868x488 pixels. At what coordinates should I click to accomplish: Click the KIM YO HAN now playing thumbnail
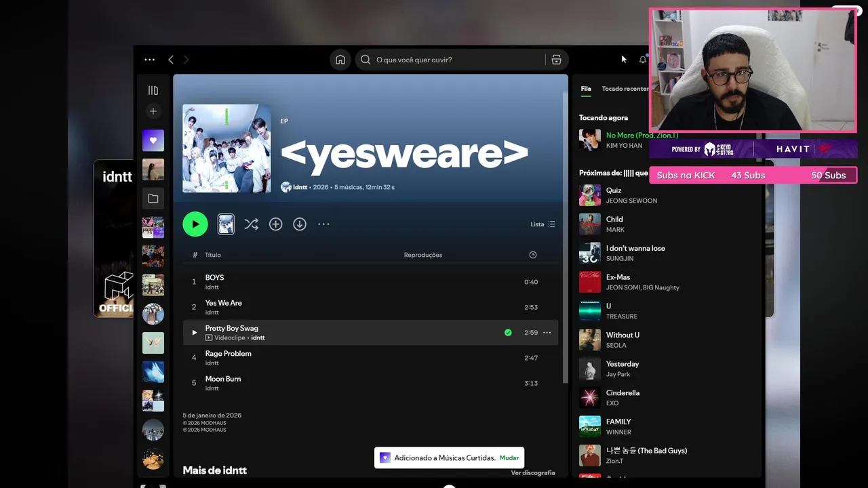[x=590, y=140]
